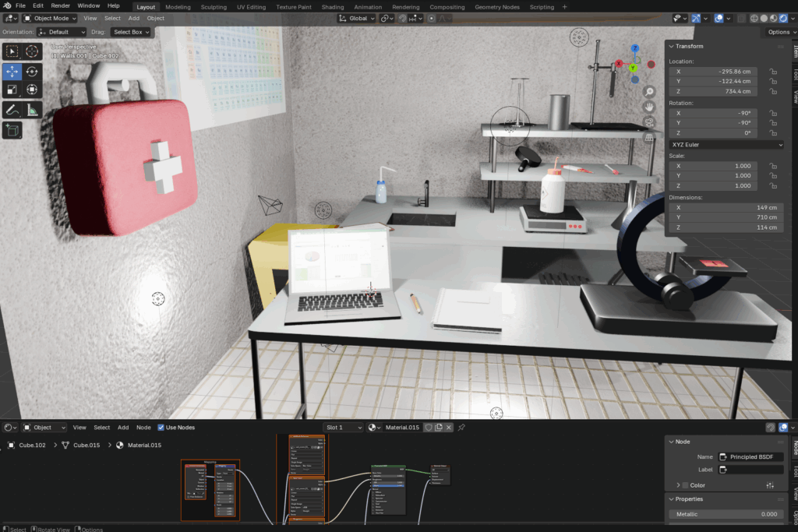Enable Material Preview shading mode
798x532 pixels.
(773, 18)
